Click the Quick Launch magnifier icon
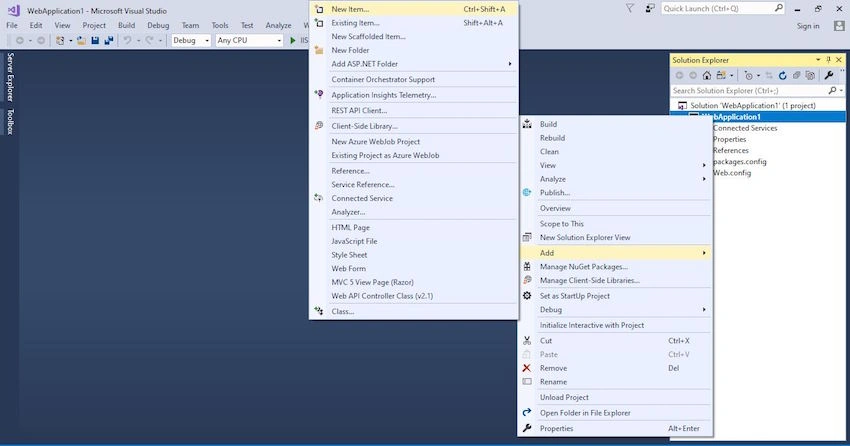Image resolution: width=850 pixels, height=446 pixels. [x=778, y=8]
